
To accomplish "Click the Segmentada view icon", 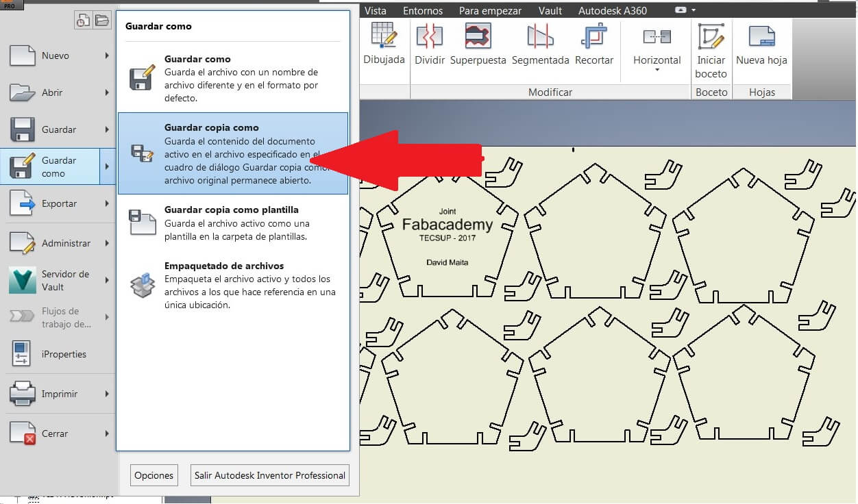I will point(540,36).
